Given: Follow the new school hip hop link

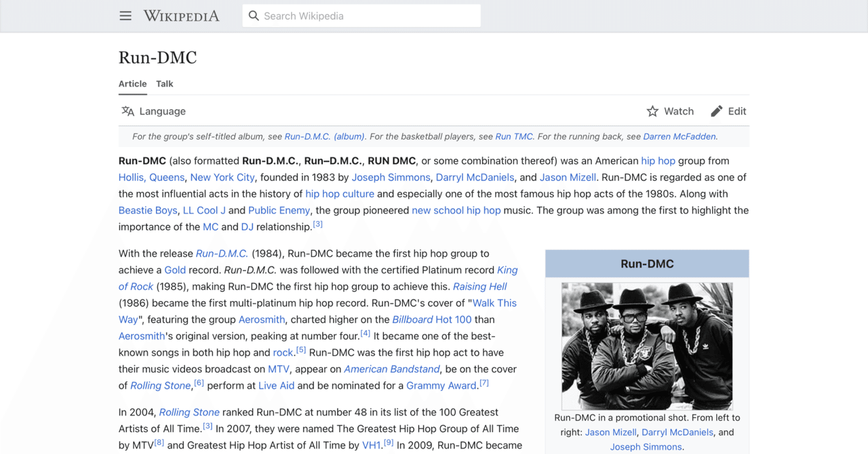Looking at the screenshot, I should [x=456, y=210].
